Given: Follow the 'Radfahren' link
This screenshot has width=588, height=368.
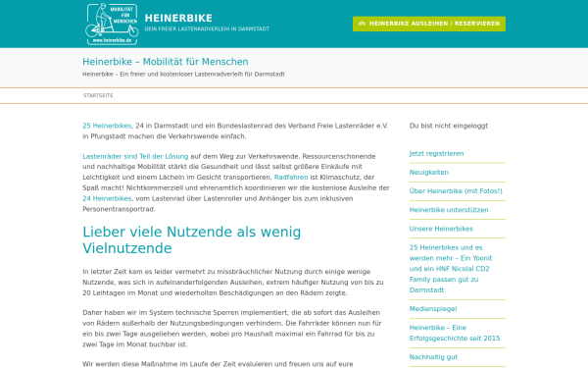Looking at the screenshot, I should [291, 178].
